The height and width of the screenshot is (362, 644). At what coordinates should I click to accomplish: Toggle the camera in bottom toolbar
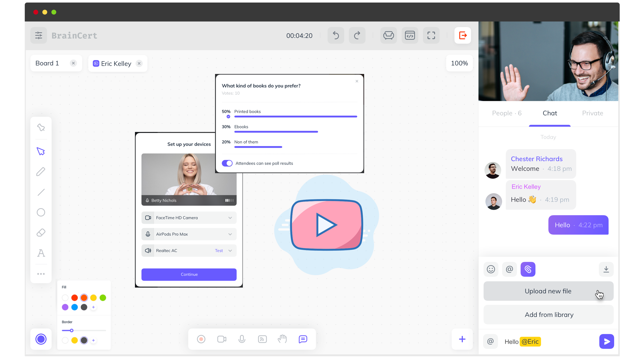pos(222,339)
